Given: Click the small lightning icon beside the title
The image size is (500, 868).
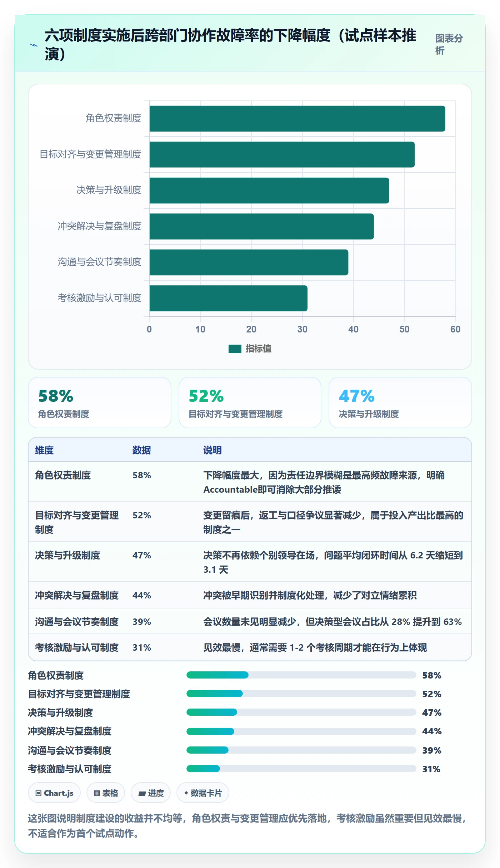Looking at the screenshot, I should (x=34, y=45).
